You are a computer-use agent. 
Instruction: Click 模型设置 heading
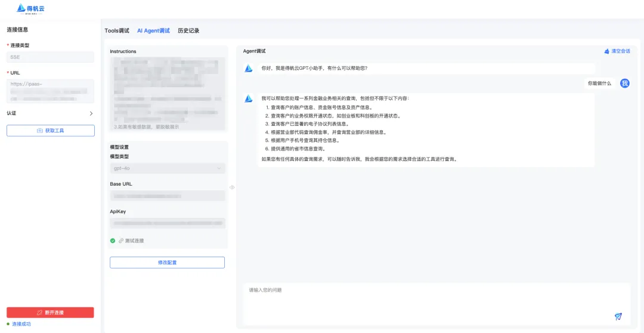coord(119,147)
